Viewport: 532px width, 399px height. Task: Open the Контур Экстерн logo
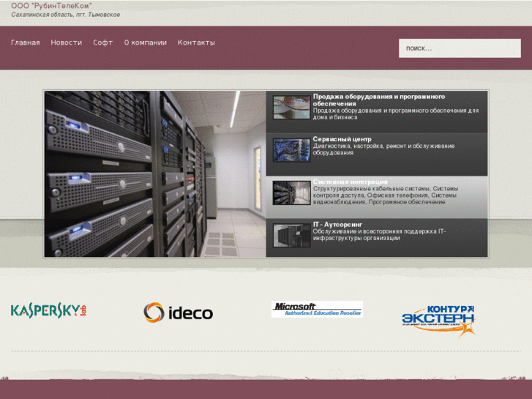(438, 319)
